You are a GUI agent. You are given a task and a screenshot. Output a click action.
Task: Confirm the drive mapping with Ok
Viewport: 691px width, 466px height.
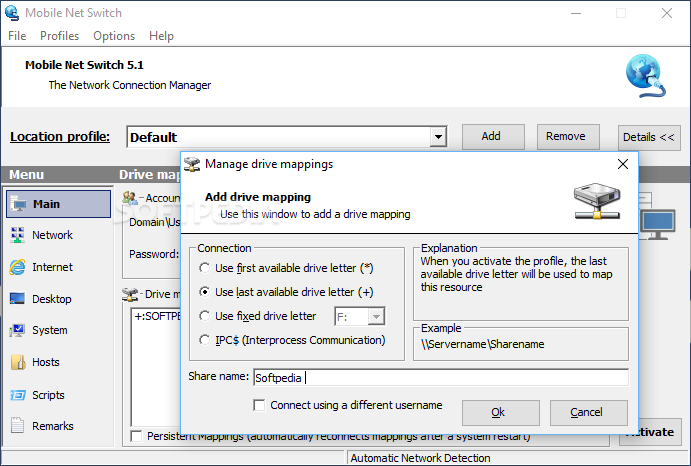(x=498, y=412)
